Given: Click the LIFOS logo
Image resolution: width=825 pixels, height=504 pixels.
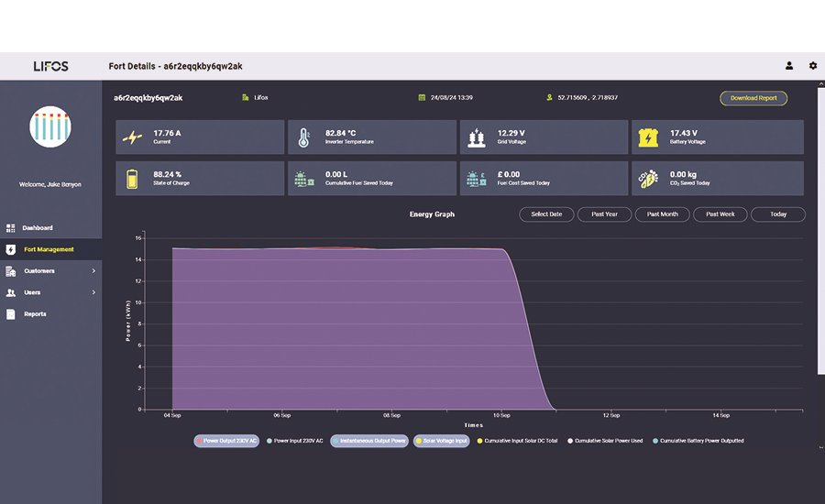Looking at the screenshot, I should (x=51, y=66).
